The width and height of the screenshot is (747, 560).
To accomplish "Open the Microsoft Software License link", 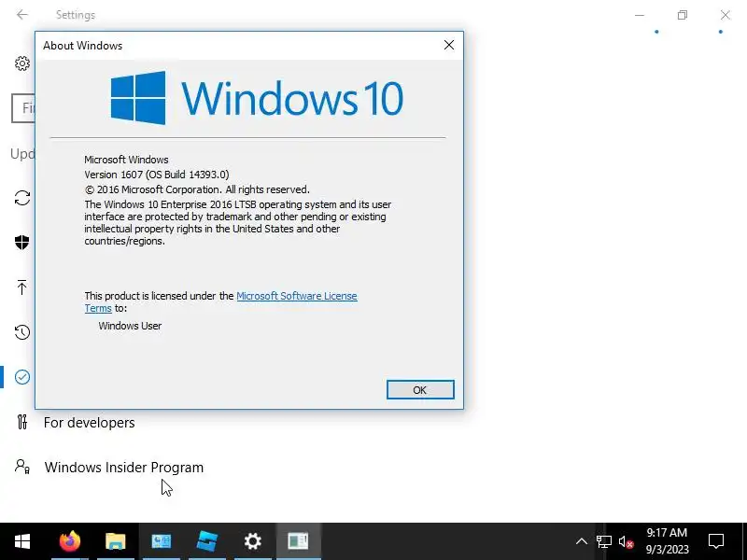I will [x=297, y=296].
